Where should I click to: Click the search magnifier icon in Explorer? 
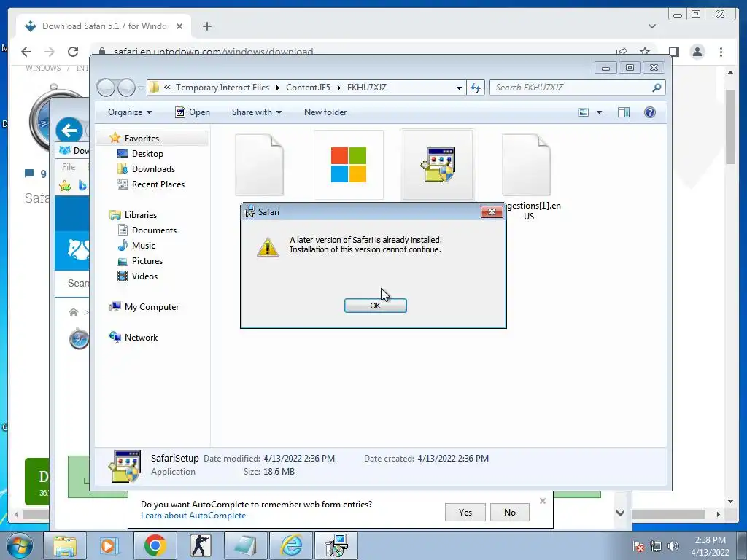point(657,87)
